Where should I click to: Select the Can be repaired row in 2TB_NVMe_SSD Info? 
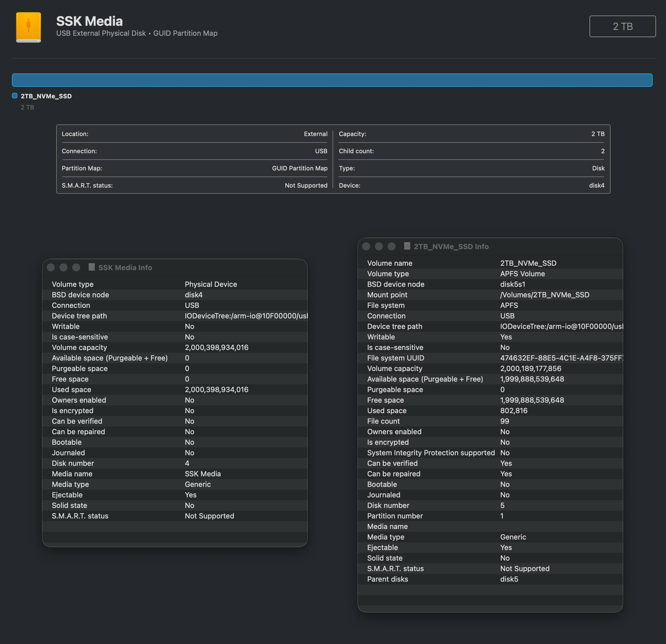tap(490, 474)
